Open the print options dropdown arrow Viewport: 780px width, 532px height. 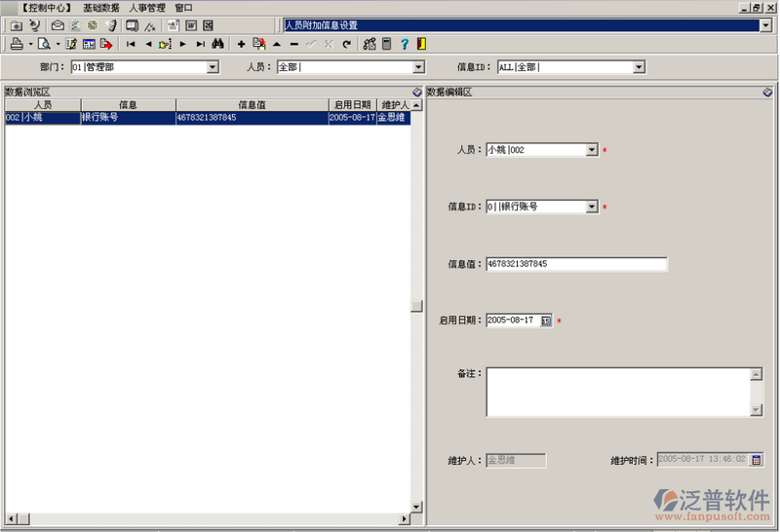coord(30,44)
